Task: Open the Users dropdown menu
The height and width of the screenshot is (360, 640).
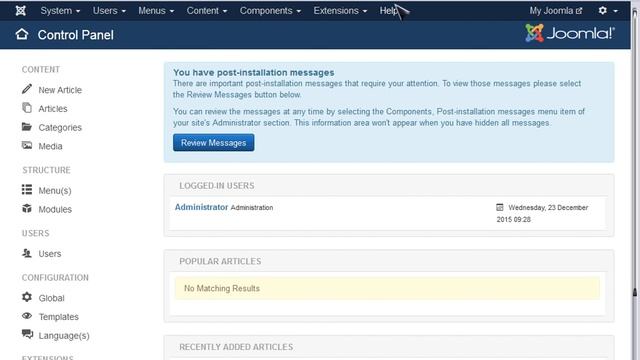Action: point(109,11)
